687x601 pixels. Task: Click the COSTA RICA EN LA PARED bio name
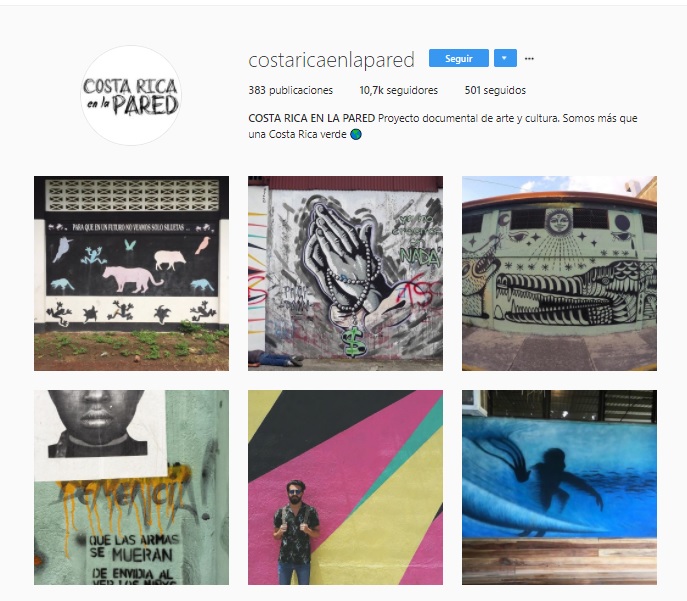point(312,118)
